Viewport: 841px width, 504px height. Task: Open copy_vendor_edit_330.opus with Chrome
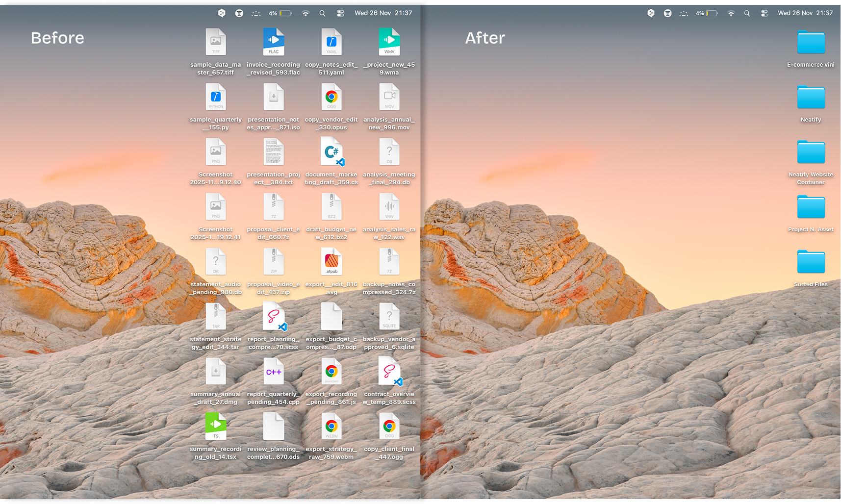(x=331, y=97)
